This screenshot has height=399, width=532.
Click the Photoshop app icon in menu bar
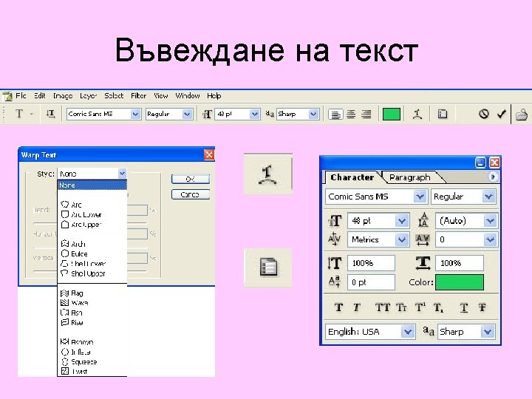(7, 96)
